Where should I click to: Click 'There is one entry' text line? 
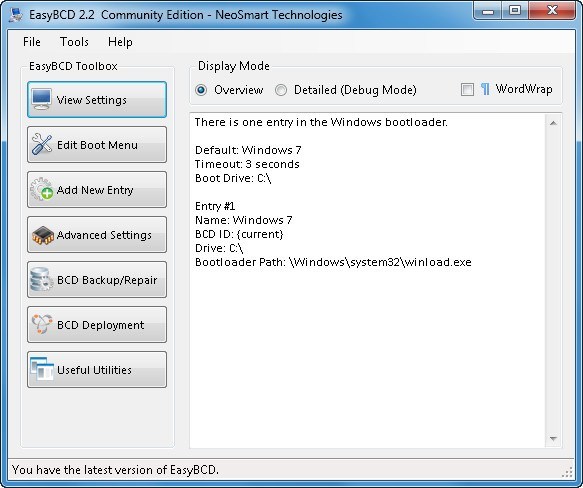tap(321, 122)
